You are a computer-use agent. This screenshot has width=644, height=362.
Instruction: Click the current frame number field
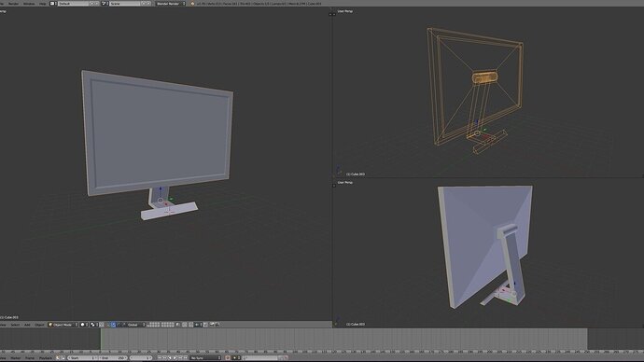click(x=141, y=358)
